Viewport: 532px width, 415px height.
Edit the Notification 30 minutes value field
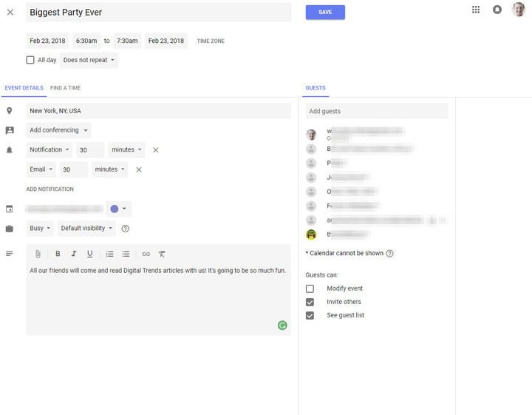(90, 149)
